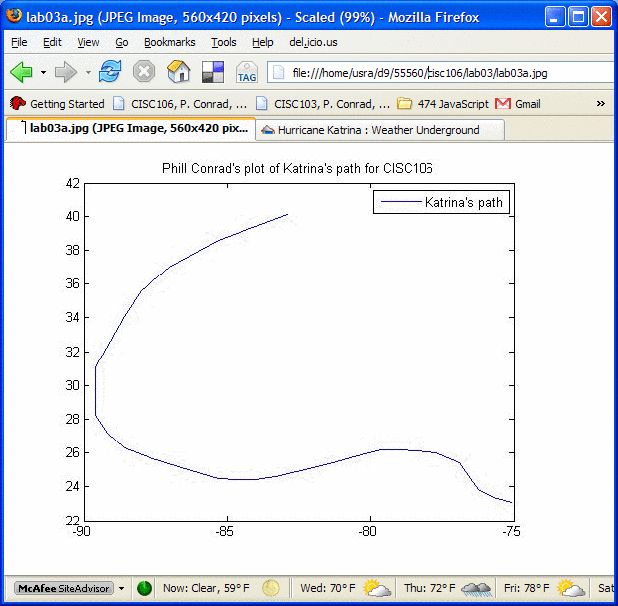Open the CISC103, P. Conrad bookmark
618x606 pixels.
[x=322, y=104]
